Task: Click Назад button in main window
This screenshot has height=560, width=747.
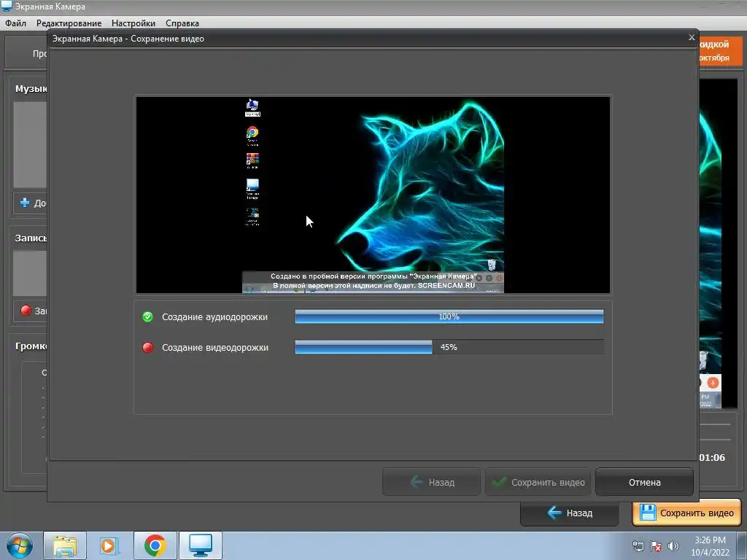Action: pyautogui.click(x=569, y=513)
